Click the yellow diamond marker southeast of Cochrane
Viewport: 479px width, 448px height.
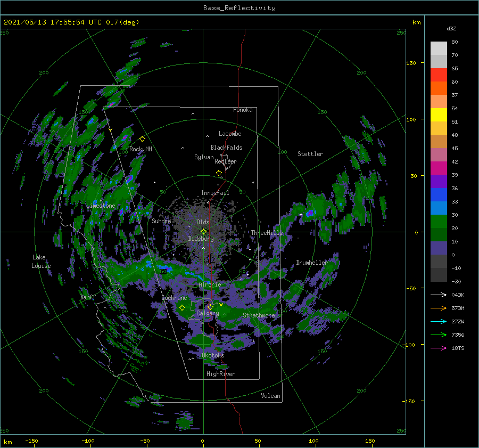coord(183,308)
